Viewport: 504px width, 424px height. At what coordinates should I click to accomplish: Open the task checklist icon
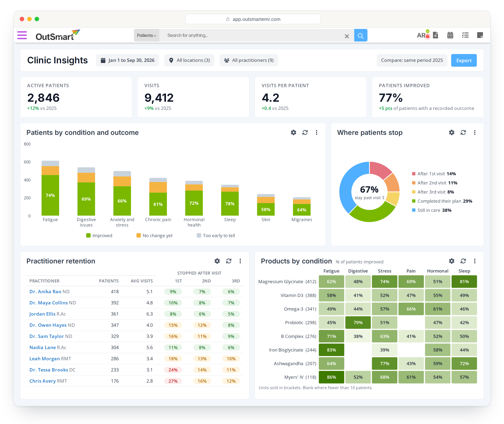tap(465, 35)
